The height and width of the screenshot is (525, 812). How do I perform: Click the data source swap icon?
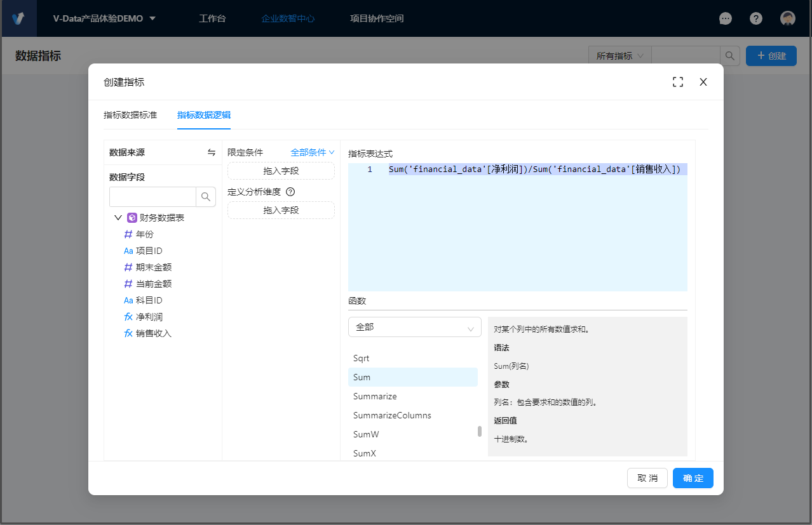(211, 152)
